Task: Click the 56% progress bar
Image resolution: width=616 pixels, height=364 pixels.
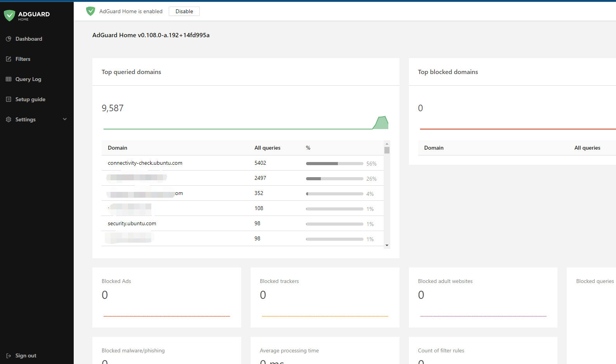Action: tap(334, 164)
